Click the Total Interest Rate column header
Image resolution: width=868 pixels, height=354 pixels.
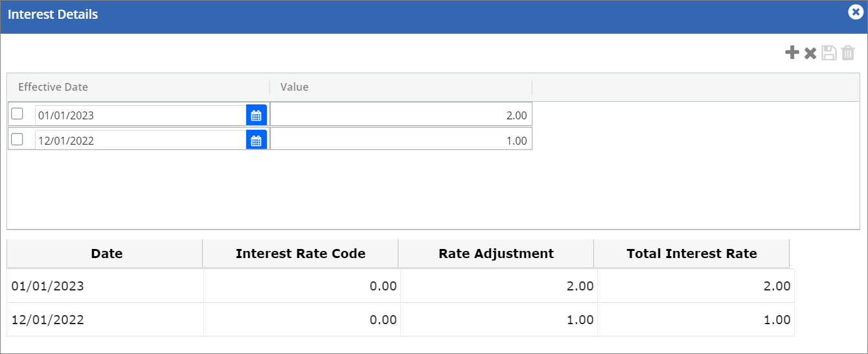691,254
